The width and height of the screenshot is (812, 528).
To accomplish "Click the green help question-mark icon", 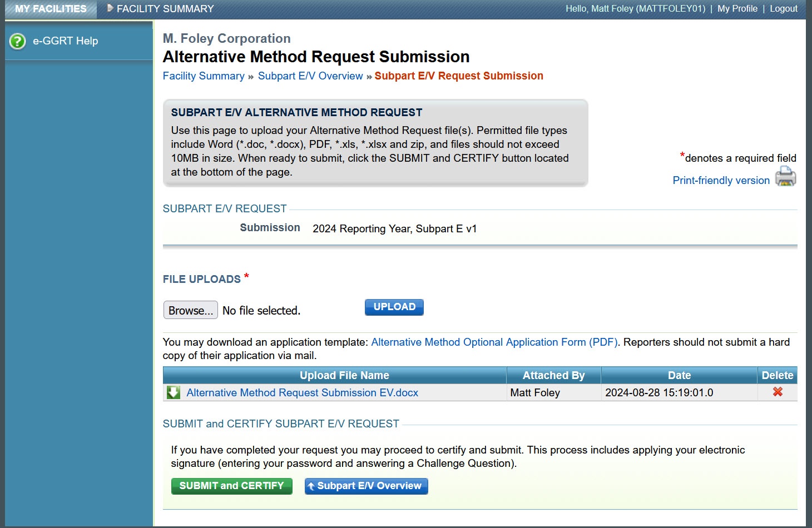I will click(18, 41).
